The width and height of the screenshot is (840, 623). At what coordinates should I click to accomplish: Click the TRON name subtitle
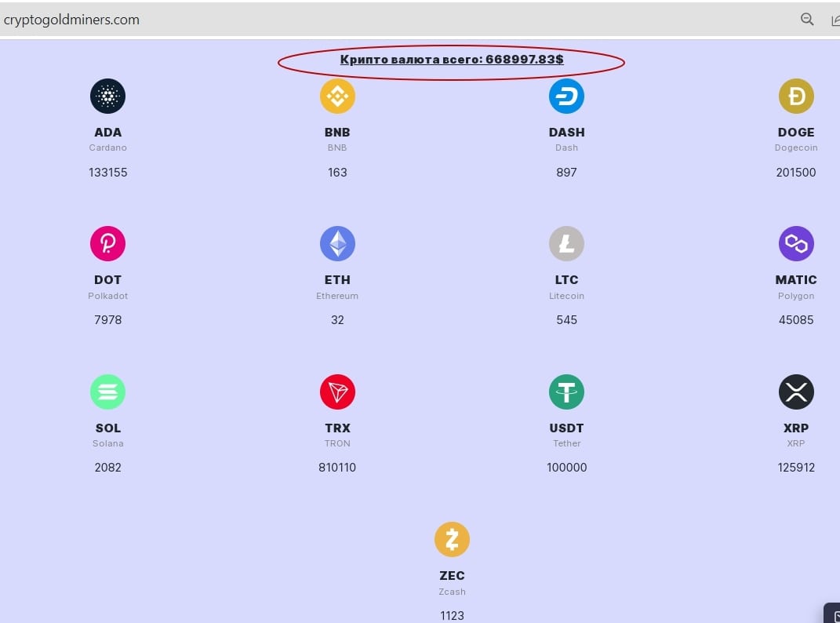click(337, 443)
